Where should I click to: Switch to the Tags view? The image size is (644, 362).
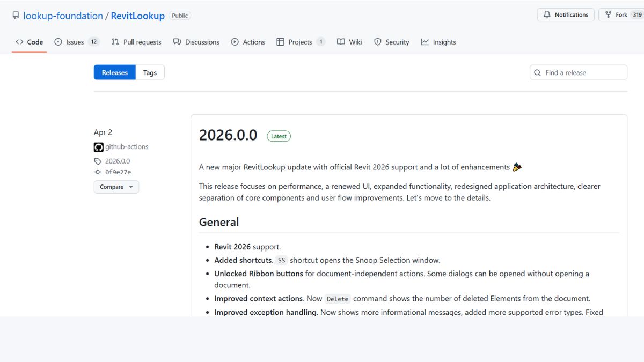(x=150, y=72)
